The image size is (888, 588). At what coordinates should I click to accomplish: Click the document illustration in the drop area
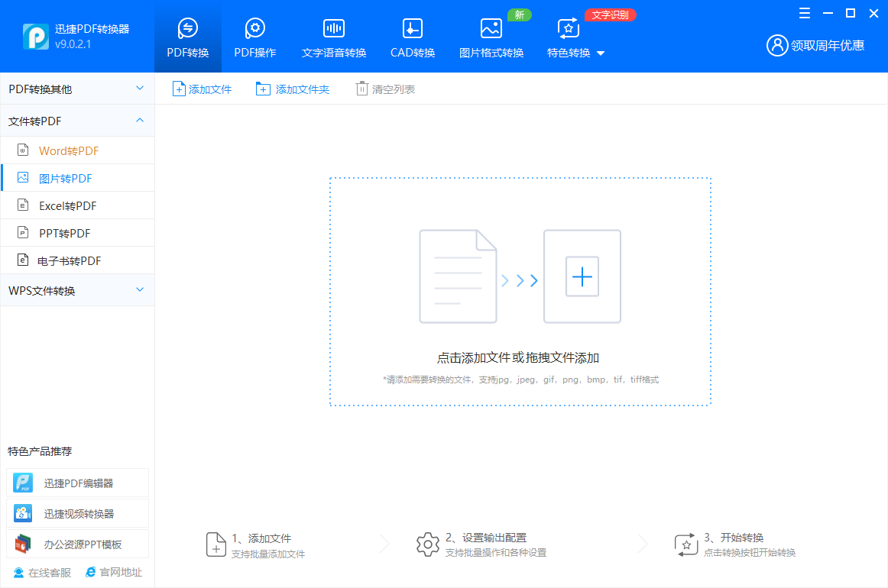click(x=458, y=276)
